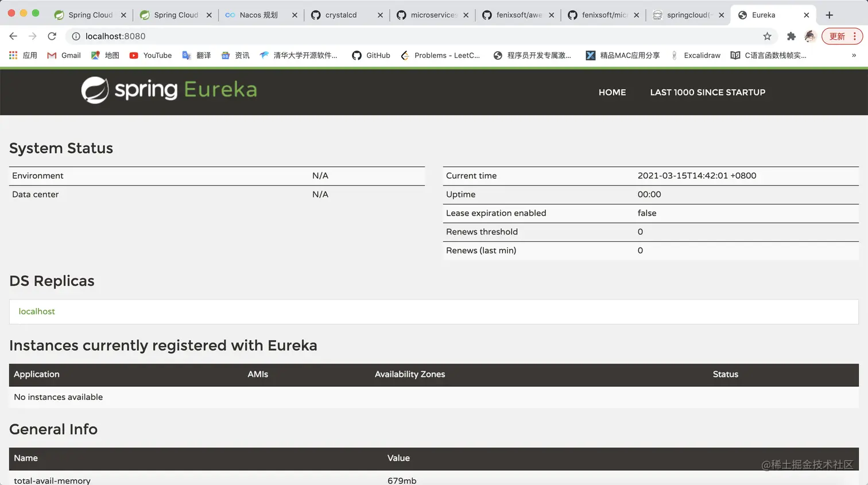Viewport: 868px width, 485px height.
Task: Open the 资讯 news bookmark
Action: point(235,55)
